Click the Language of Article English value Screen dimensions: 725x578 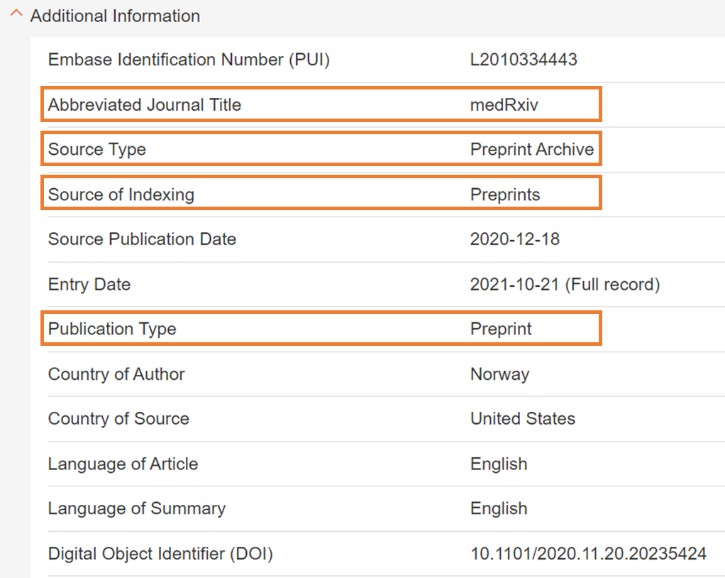point(498,464)
